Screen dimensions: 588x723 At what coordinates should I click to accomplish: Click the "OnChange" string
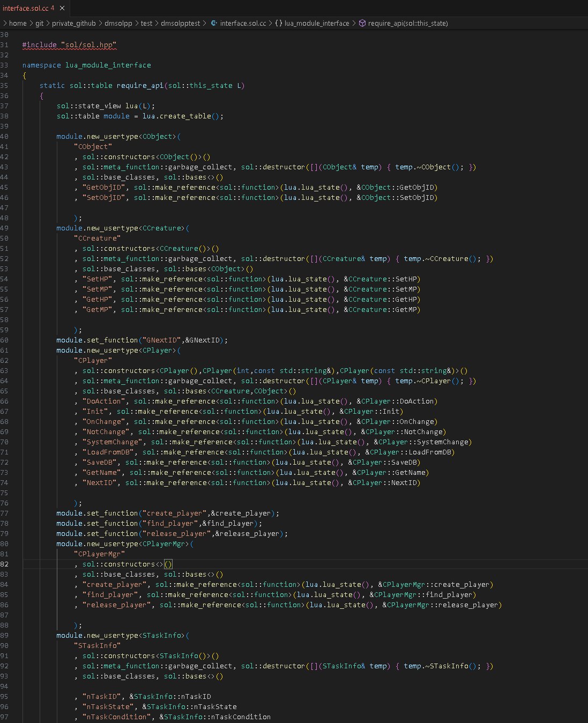tap(103, 421)
